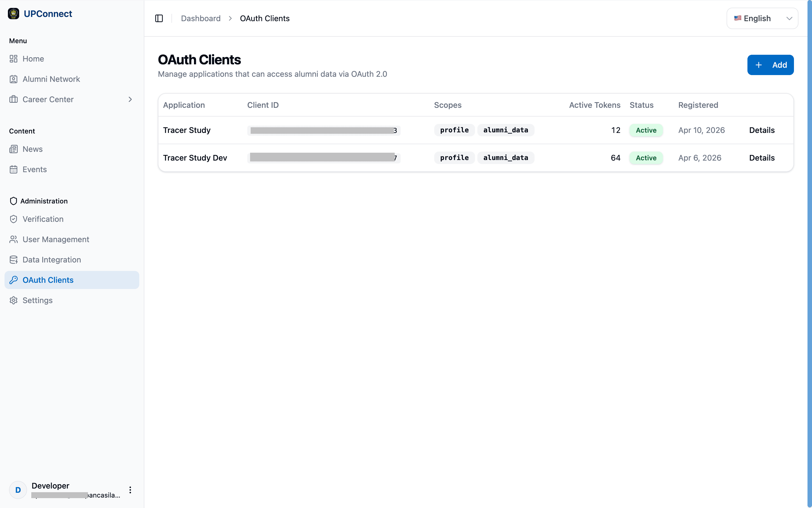Click the Developer user name
This screenshot has width=812, height=508.
point(50,486)
